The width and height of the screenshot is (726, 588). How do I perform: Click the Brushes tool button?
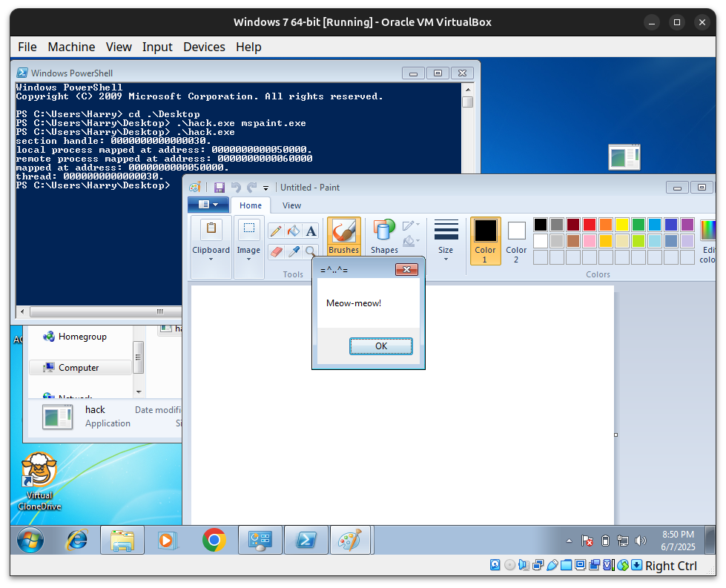coord(343,237)
